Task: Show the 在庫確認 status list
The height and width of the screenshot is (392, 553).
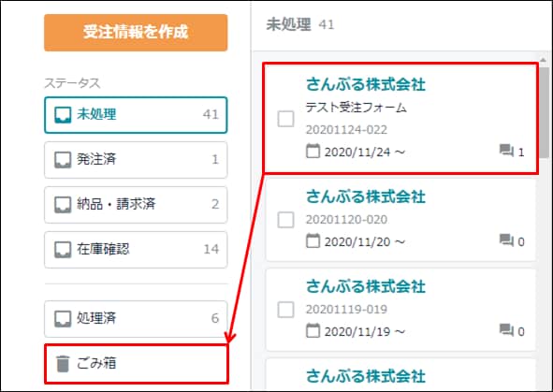Action: click(136, 250)
